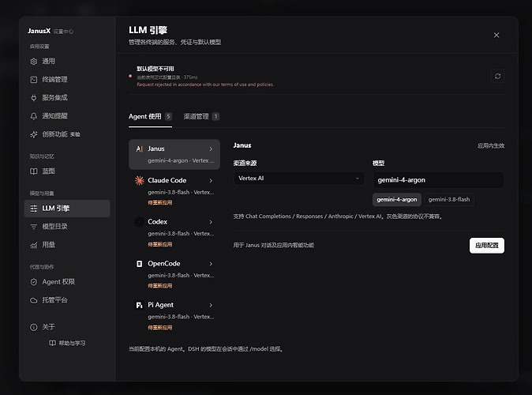This screenshot has width=532, height=395.
Task: Open 蓝图 in the sidebar
Action: click(67, 171)
